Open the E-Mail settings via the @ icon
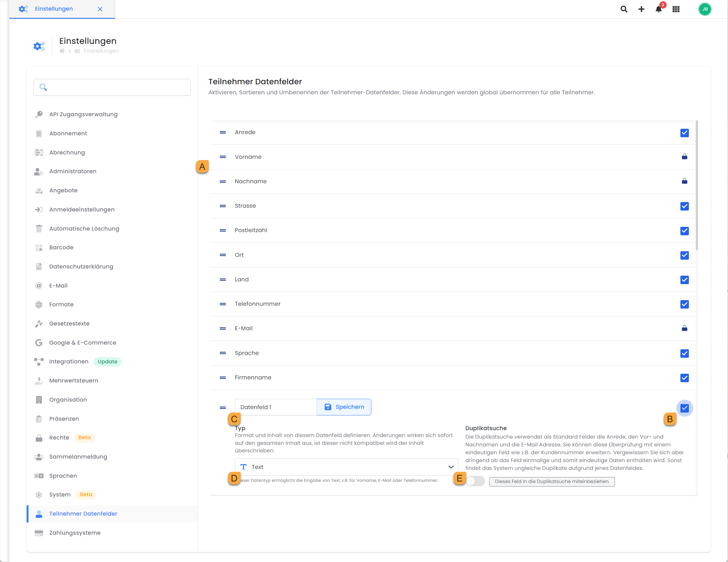Viewport: 728px width, 562px height. (x=39, y=285)
